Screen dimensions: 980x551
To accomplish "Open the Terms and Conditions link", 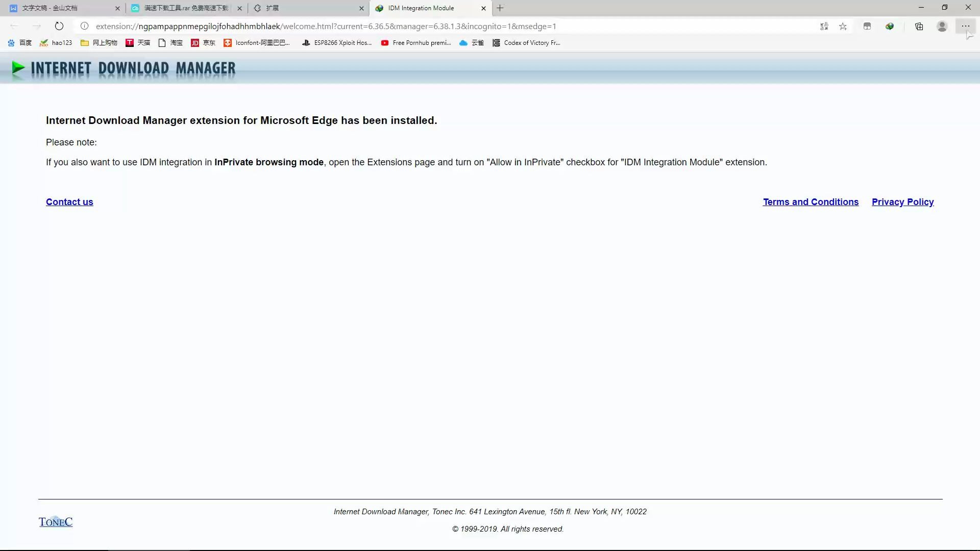I will (x=811, y=202).
